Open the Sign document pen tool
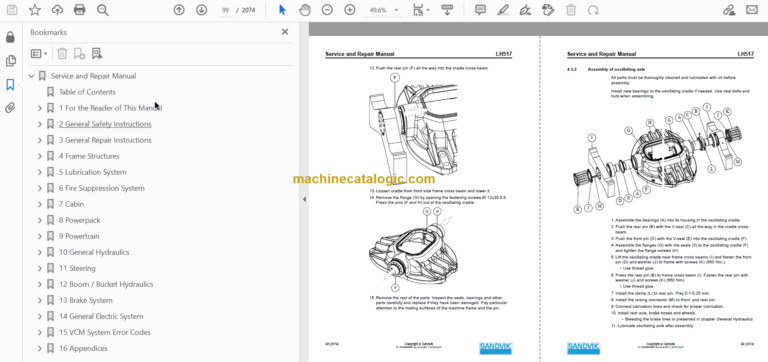Image resolution: width=768 pixels, height=362 pixels. (526, 10)
